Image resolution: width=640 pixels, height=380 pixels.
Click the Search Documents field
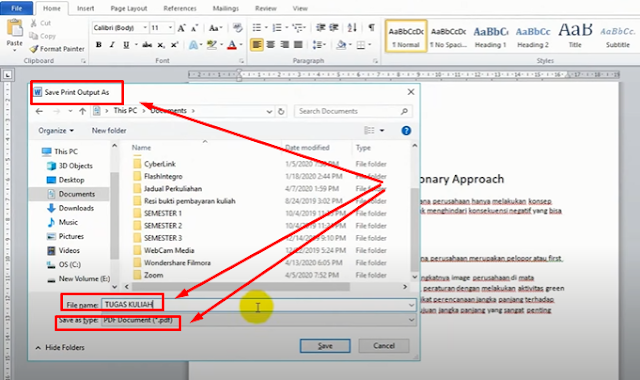(x=353, y=111)
